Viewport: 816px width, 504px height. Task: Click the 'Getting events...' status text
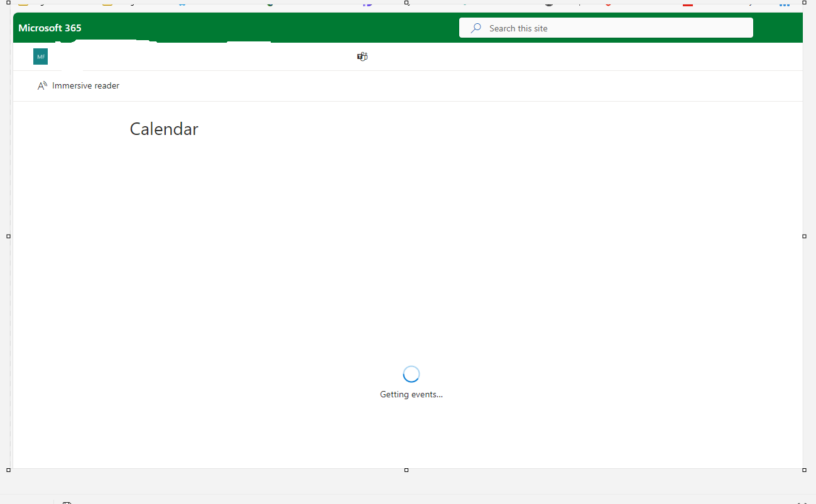[411, 394]
